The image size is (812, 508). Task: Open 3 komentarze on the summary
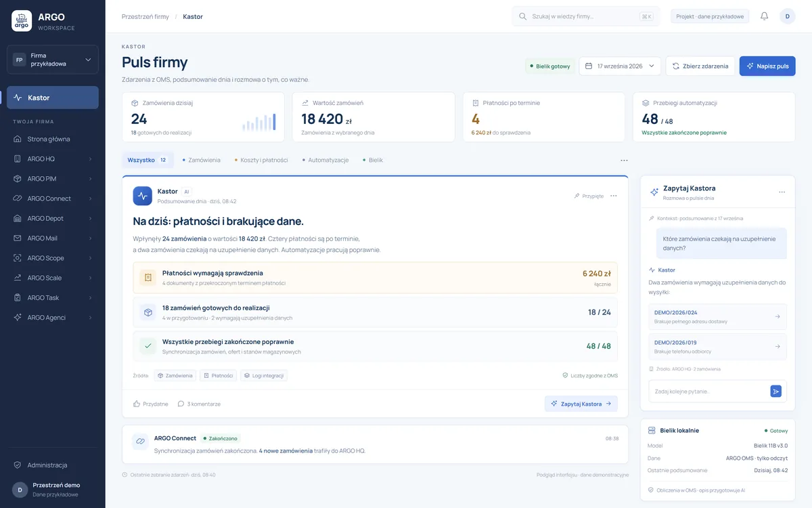click(199, 404)
